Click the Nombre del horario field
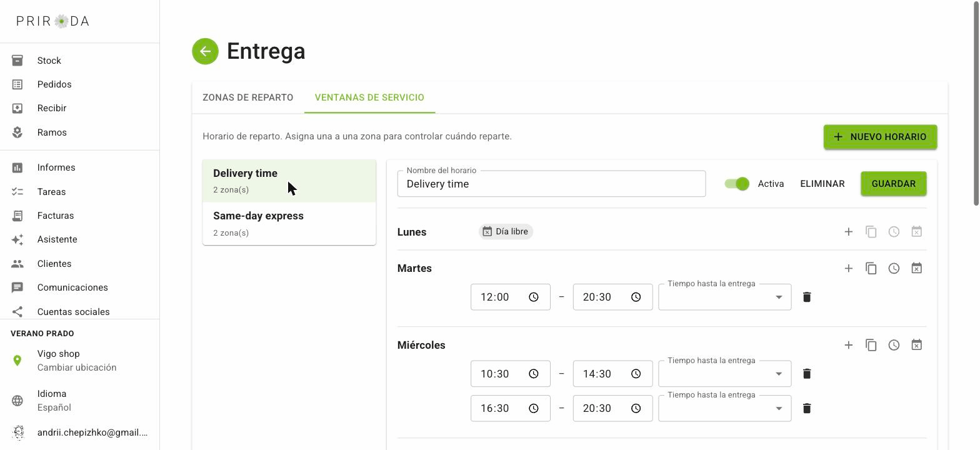The image size is (980, 450). pos(551,184)
